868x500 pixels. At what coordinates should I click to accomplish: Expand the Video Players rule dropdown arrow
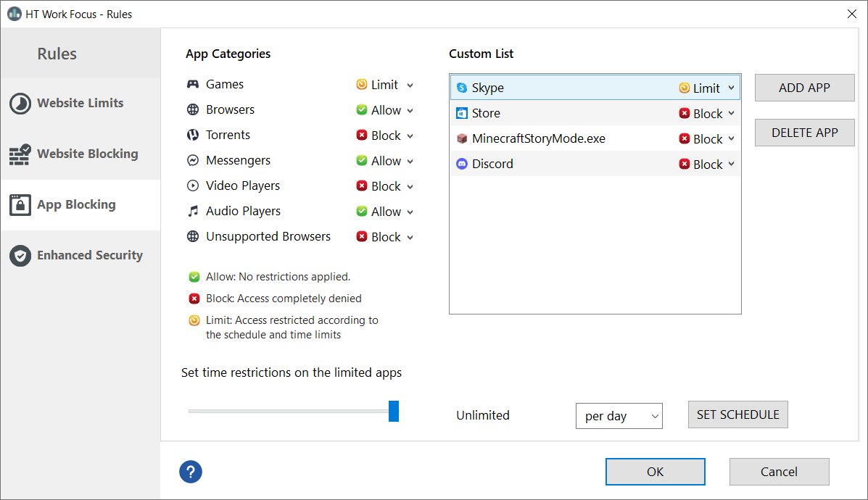(410, 187)
